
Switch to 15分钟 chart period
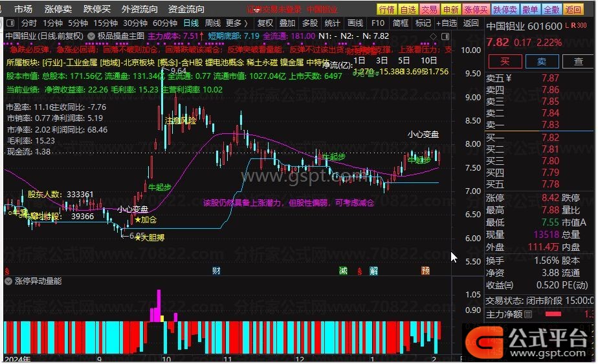(x=105, y=23)
